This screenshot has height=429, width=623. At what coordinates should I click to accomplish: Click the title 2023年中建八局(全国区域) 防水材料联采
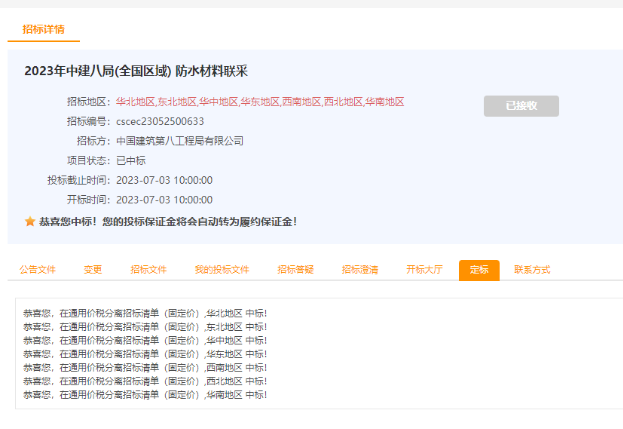tap(136, 71)
